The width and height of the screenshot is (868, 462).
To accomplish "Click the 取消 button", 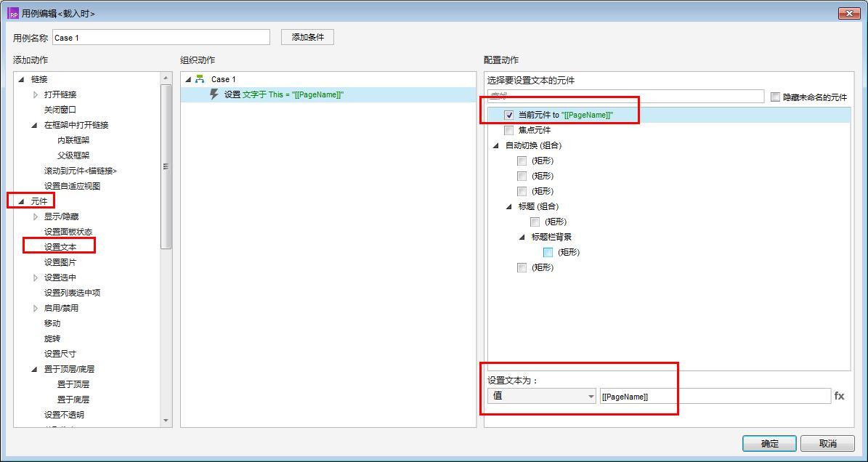I will pyautogui.click(x=827, y=444).
